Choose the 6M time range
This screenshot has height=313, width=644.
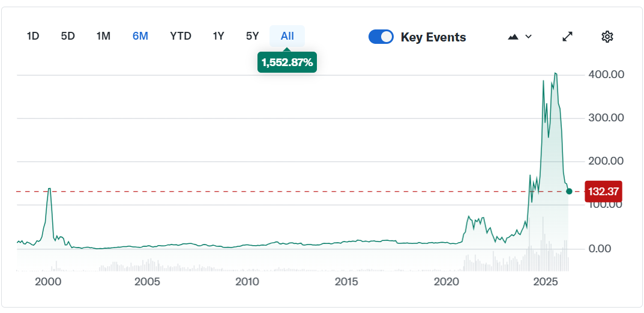pos(140,36)
